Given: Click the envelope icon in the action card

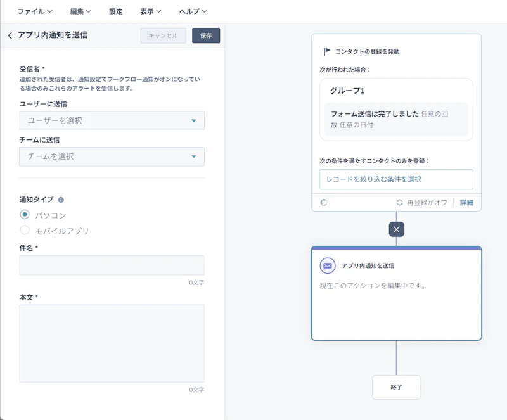Looking at the screenshot, I should [x=328, y=265].
